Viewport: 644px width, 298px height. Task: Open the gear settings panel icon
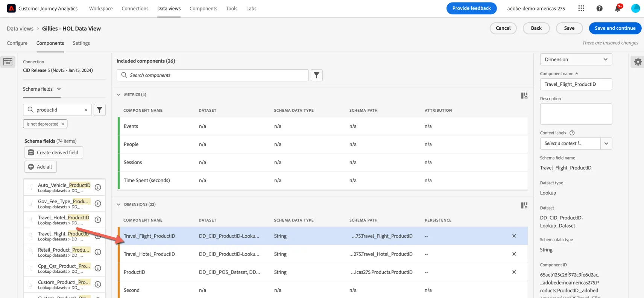(638, 62)
